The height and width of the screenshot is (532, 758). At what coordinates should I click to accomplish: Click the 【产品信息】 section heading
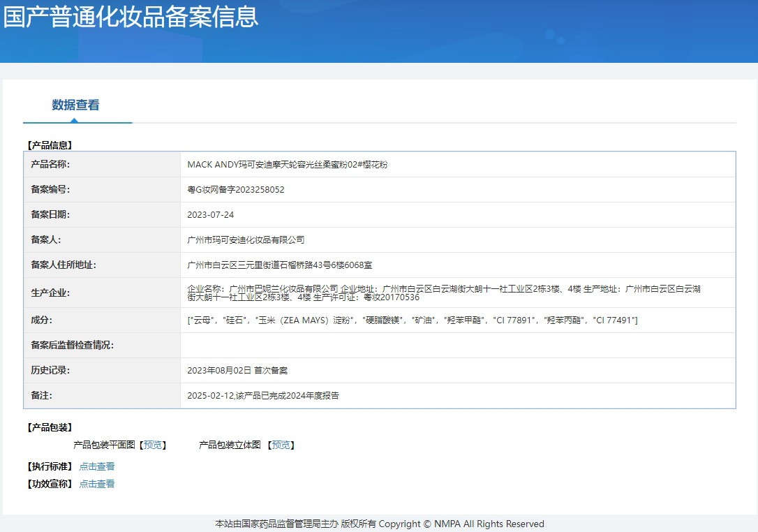point(50,145)
